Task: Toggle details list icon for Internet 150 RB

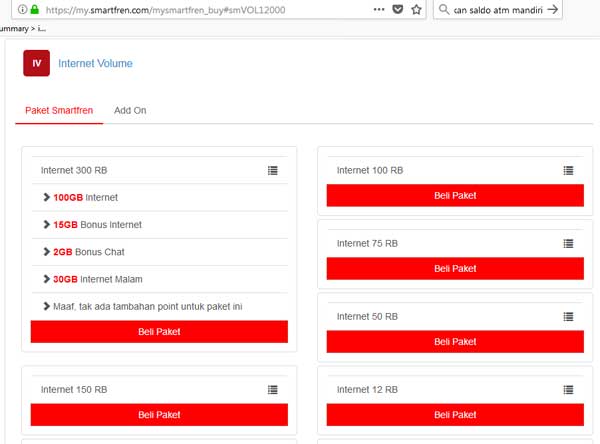Action: coord(272,390)
